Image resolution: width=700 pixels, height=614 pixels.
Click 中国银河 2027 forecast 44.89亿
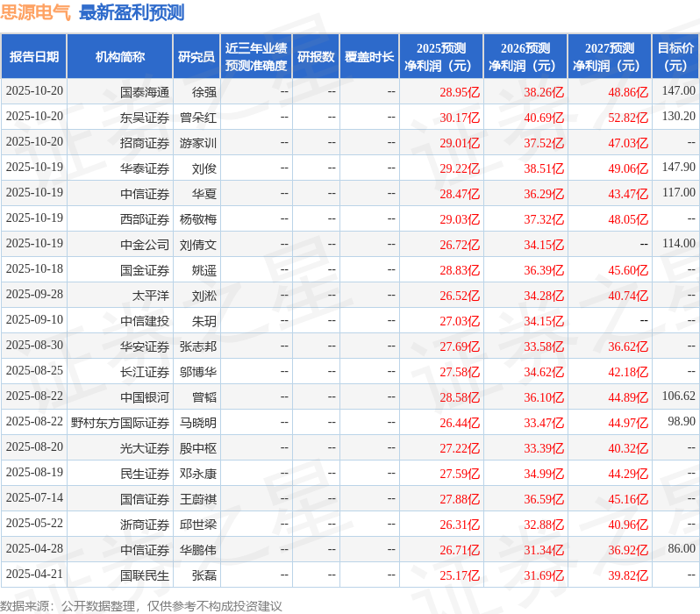coord(628,397)
